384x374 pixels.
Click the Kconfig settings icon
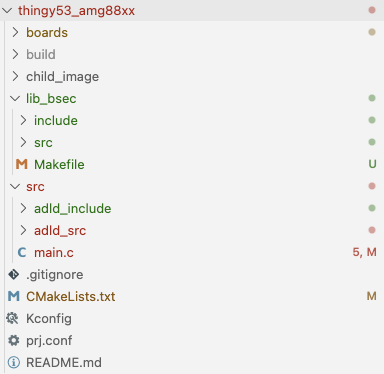13,318
